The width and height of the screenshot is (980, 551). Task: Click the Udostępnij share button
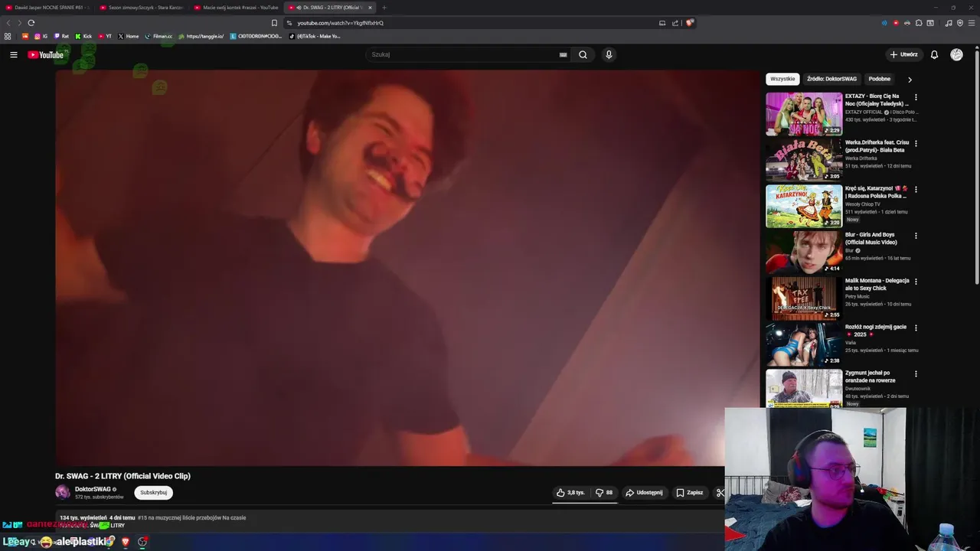[644, 493]
